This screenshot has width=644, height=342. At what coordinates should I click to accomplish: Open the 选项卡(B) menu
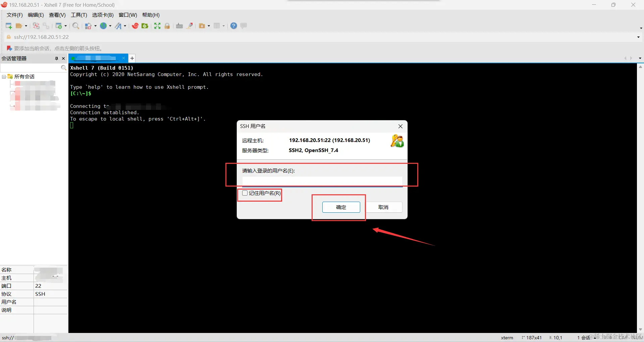pyautogui.click(x=103, y=15)
